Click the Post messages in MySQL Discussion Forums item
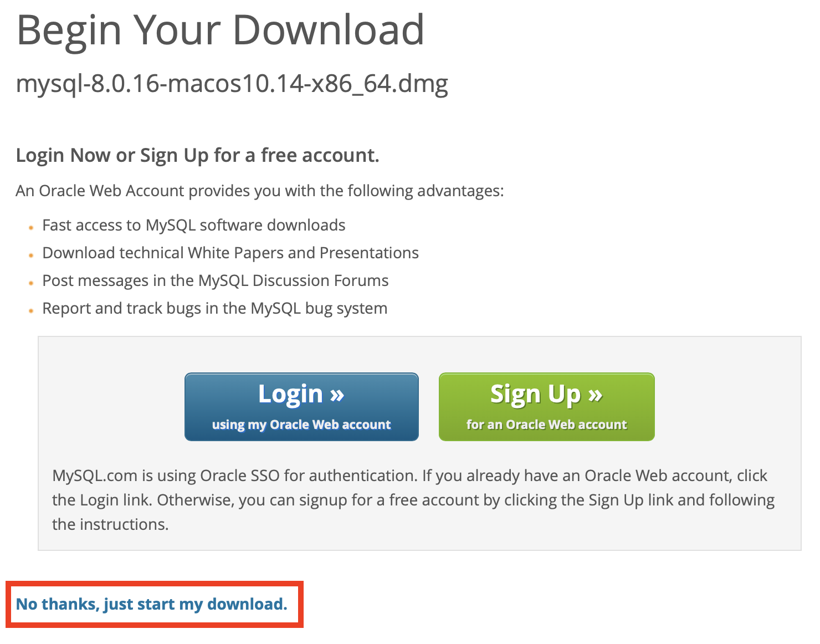The height and width of the screenshot is (644, 820). click(216, 281)
